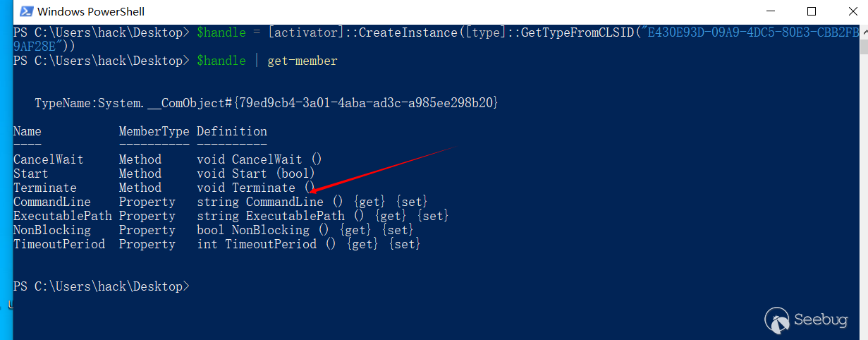Click the CommandLine property name
The width and height of the screenshot is (868, 340).
[x=51, y=202]
